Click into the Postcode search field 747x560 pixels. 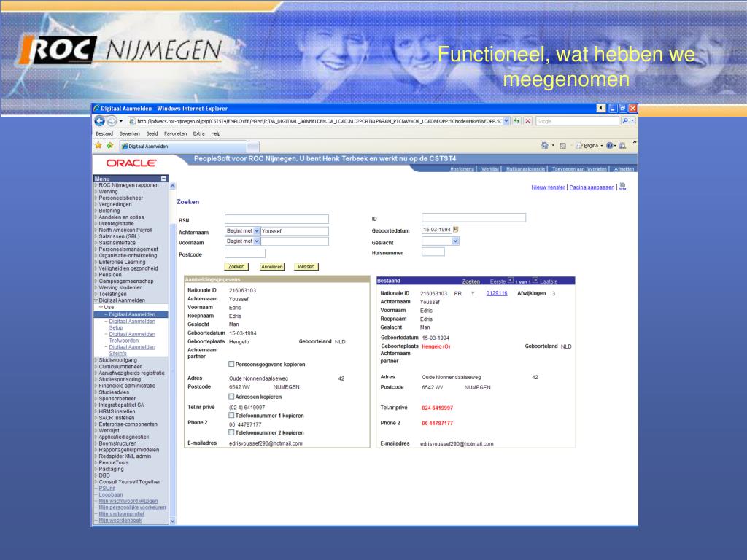[245, 254]
